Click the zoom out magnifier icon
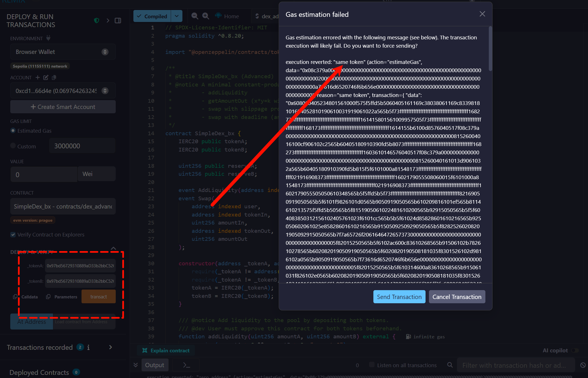The image size is (588, 378). coord(195,16)
